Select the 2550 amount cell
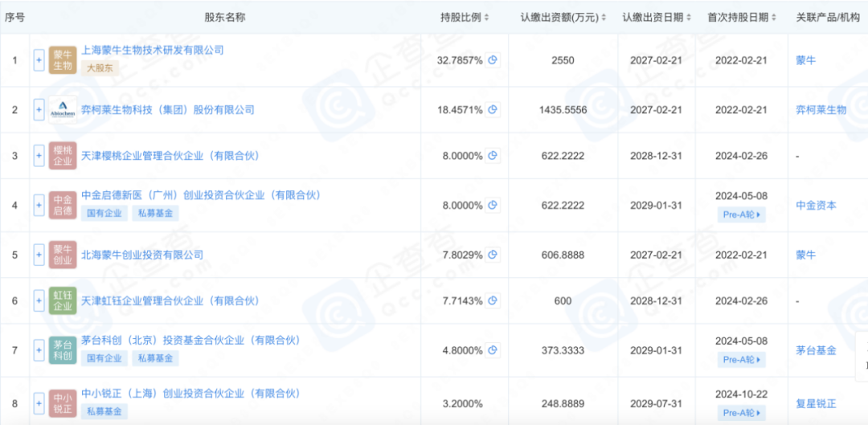868x425 pixels. (563, 59)
